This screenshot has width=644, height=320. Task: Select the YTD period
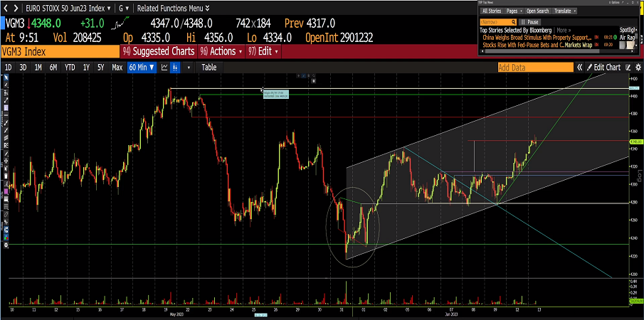(70, 68)
